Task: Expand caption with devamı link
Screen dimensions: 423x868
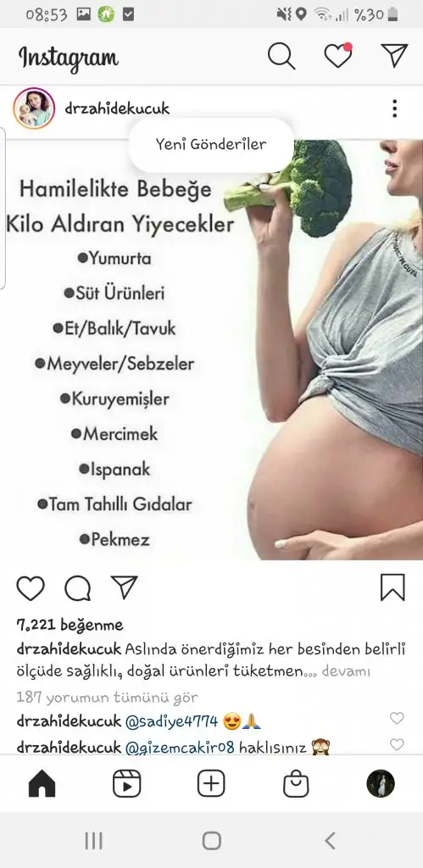Action: click(346, 672)
